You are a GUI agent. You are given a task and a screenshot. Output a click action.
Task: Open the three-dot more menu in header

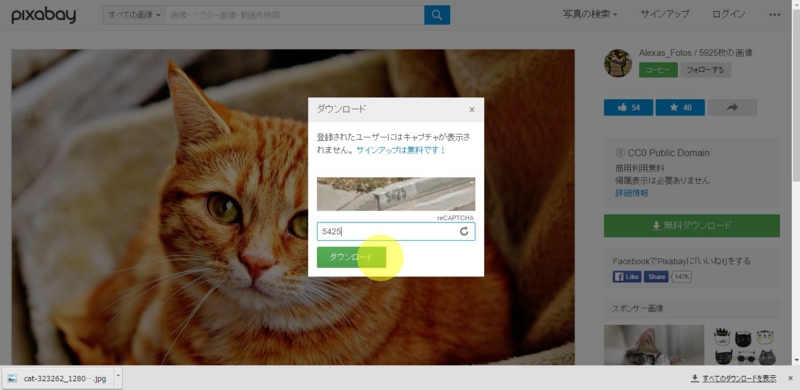coord(774,15)
